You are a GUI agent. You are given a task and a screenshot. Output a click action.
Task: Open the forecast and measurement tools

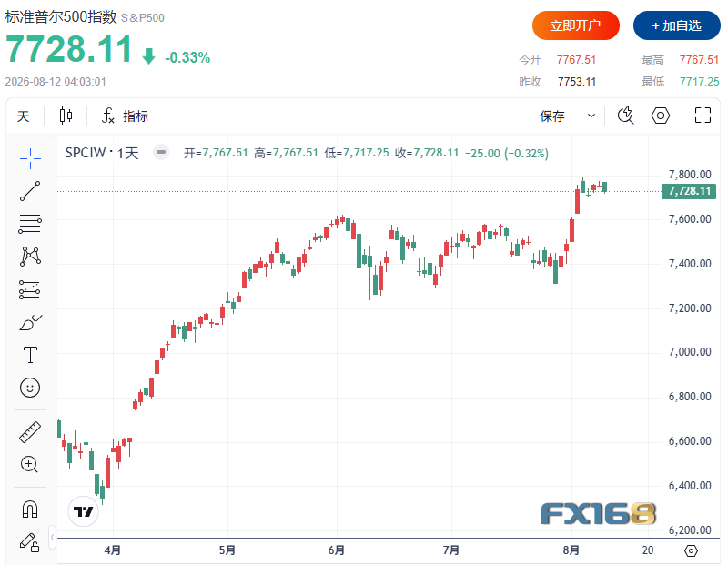[x=30, y=289]
